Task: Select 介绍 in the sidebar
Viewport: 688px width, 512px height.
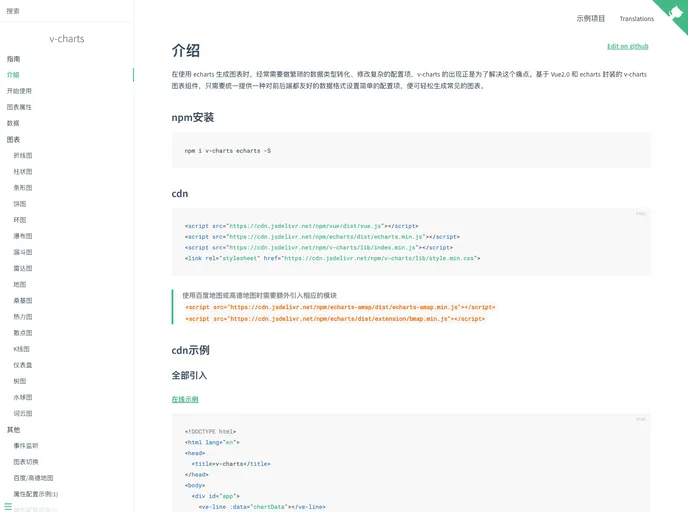Action: 13,75
